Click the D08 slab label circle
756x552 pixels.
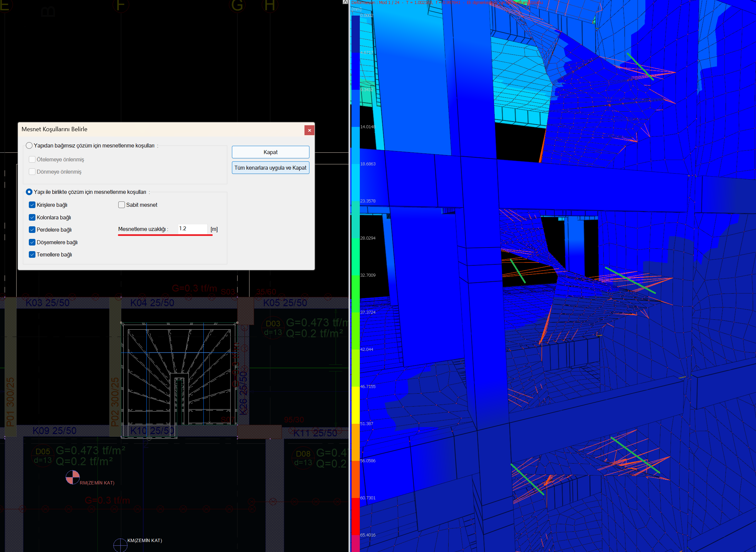point(303,458)
